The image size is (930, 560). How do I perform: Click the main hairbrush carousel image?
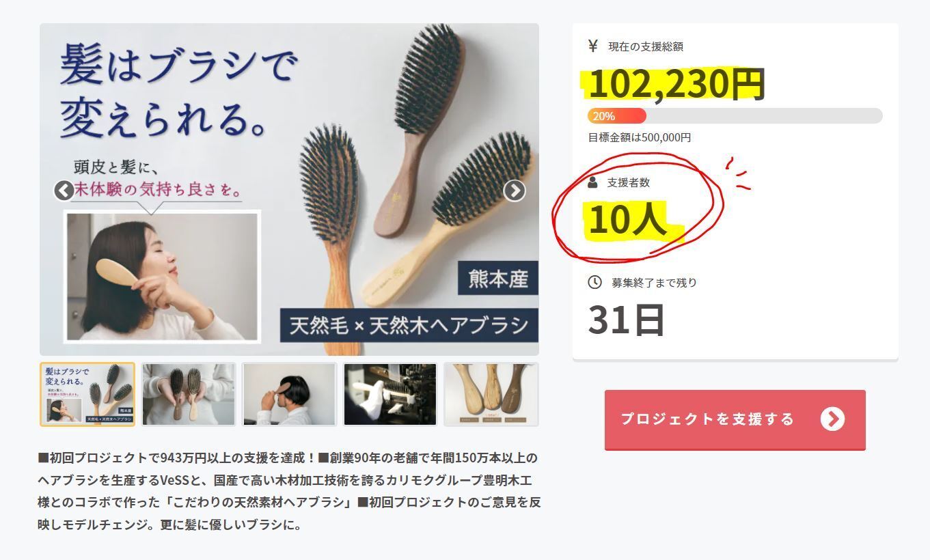point(289,189)
